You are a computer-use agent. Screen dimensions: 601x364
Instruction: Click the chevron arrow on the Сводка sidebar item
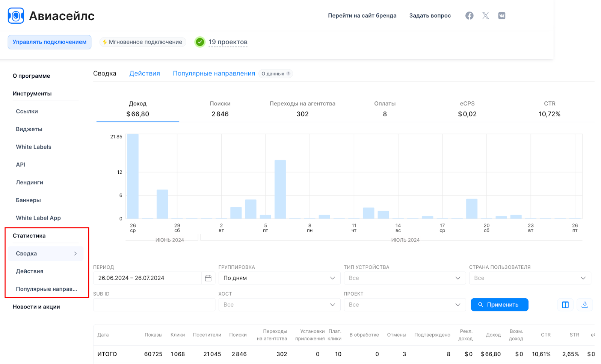coord(76,254)
